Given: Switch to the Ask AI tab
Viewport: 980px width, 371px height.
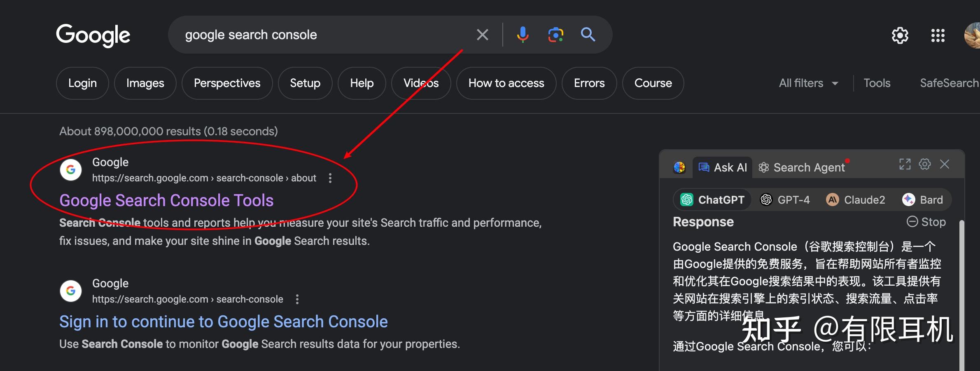Looking at the screenshot, I should click(x=723, y=167).
